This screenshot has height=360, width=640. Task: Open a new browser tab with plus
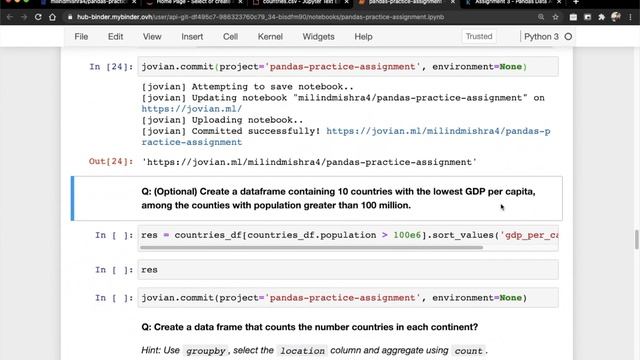(576, 2)
